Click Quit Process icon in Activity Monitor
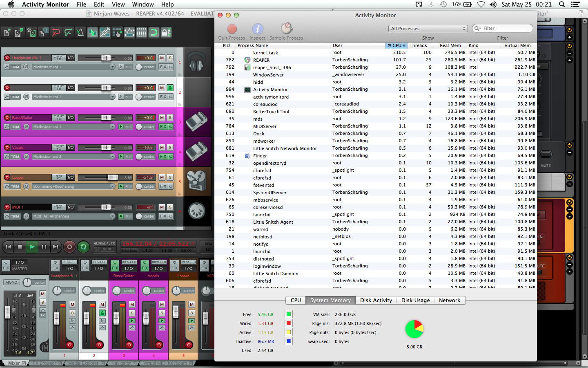Image resolution: width=588 pixels, height=368 pixels. tap(232, 29)
